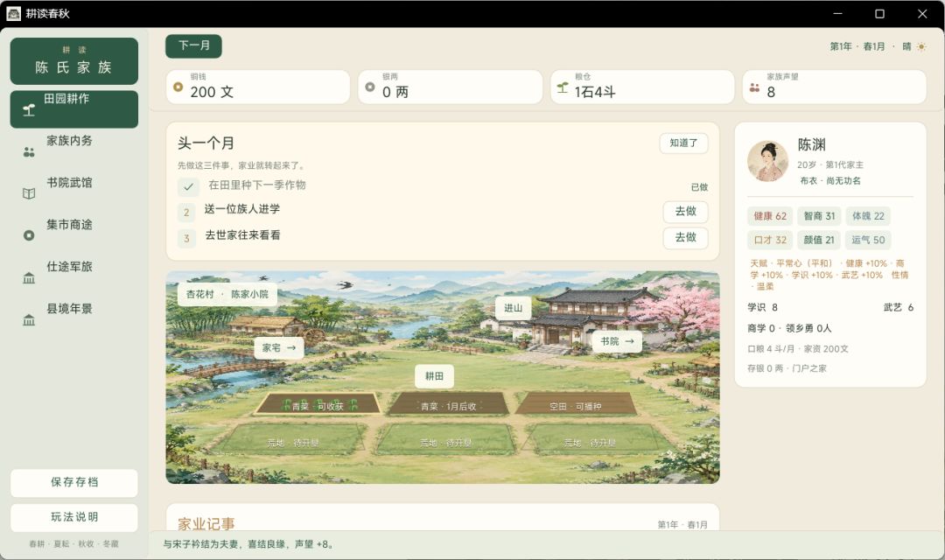Click the status bar message about 宋子衿
Viewport: 945px width, 560px height.
[x=248, y=544]
